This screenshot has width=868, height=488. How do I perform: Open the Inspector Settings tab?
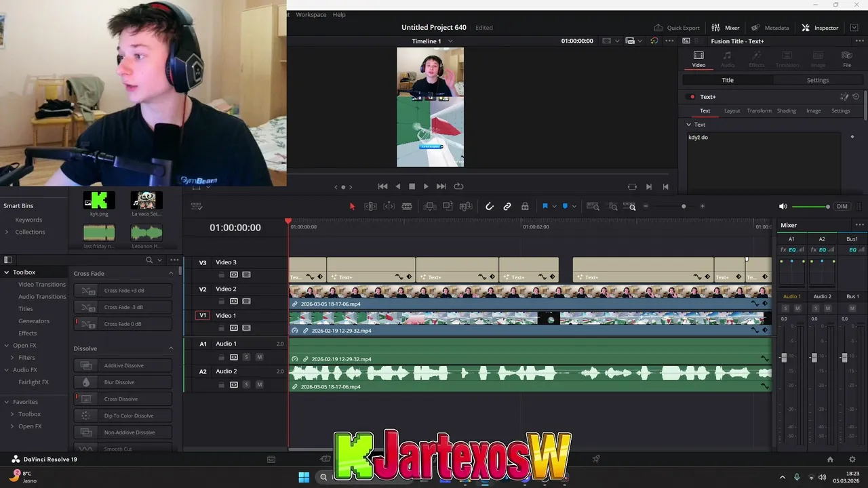817,80
